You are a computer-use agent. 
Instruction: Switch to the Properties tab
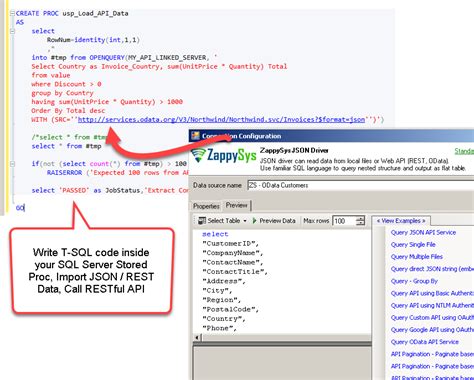pos(206,206)
